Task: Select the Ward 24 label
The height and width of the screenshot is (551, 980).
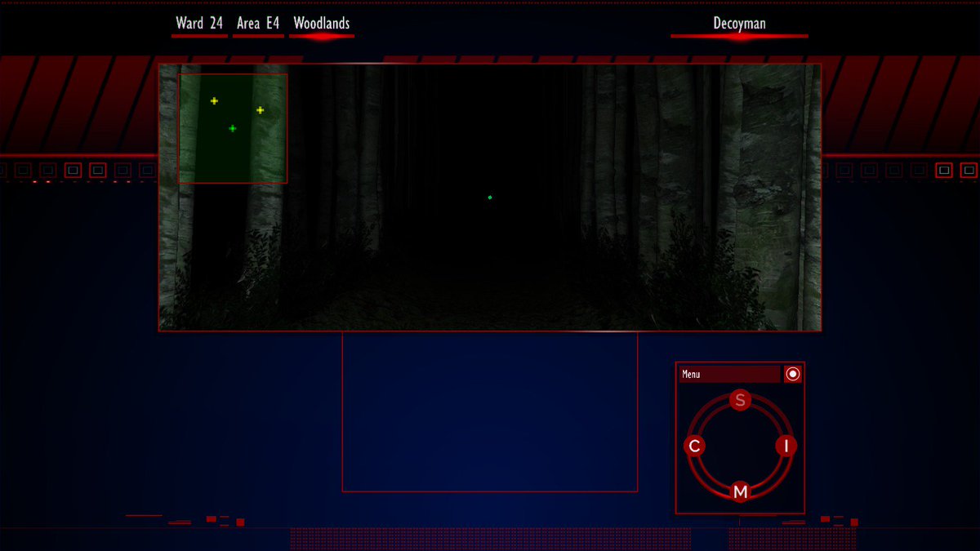Action: pyautogui.click(x=199, y=24)
